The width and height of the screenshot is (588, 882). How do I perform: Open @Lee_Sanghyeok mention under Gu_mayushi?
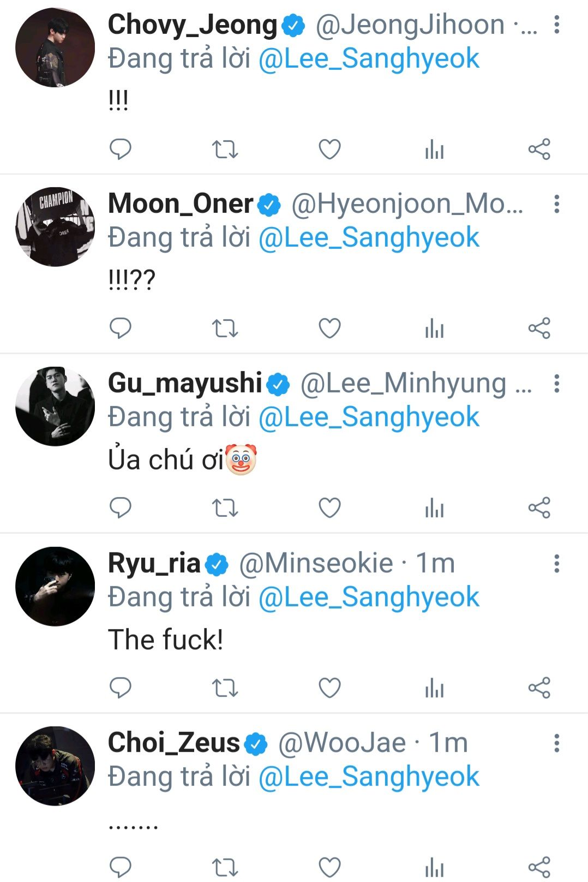[369, 417]
